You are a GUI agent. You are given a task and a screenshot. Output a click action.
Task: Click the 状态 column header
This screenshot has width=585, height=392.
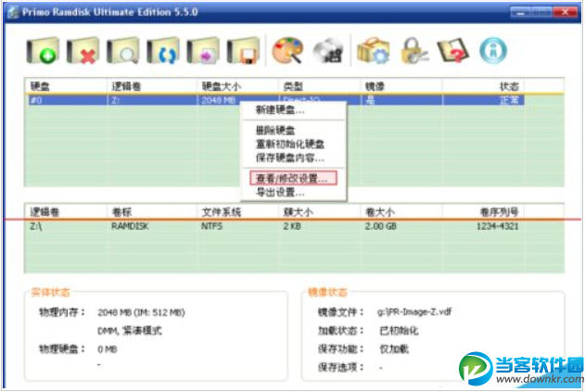(509, 86)
